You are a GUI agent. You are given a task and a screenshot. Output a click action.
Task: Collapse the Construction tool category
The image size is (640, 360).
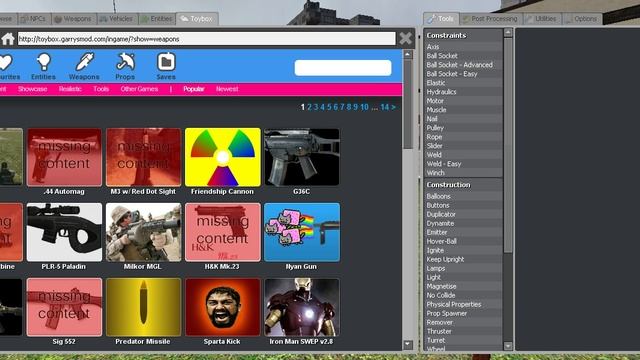463,185
